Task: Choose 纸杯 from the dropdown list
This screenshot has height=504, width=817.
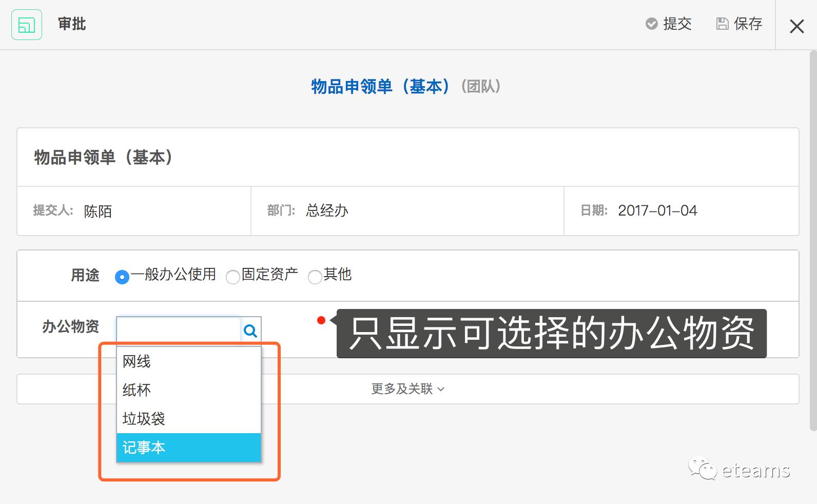Action: click(x=189, y=390)
